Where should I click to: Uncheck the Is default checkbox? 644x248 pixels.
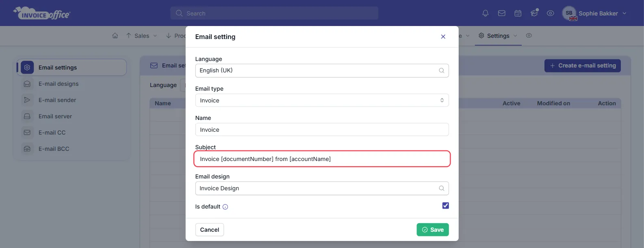click(x=445, y=206)
